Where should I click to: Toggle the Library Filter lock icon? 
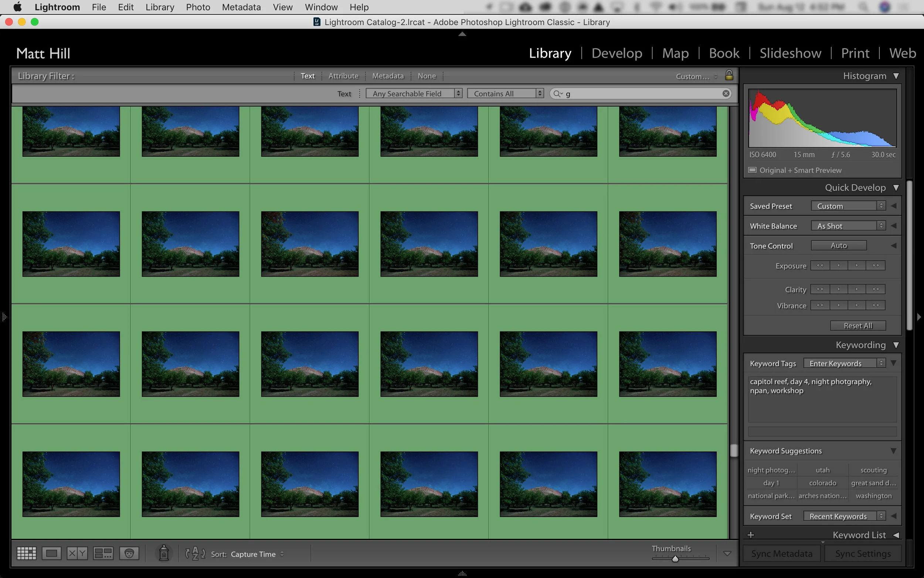point(729,75)
